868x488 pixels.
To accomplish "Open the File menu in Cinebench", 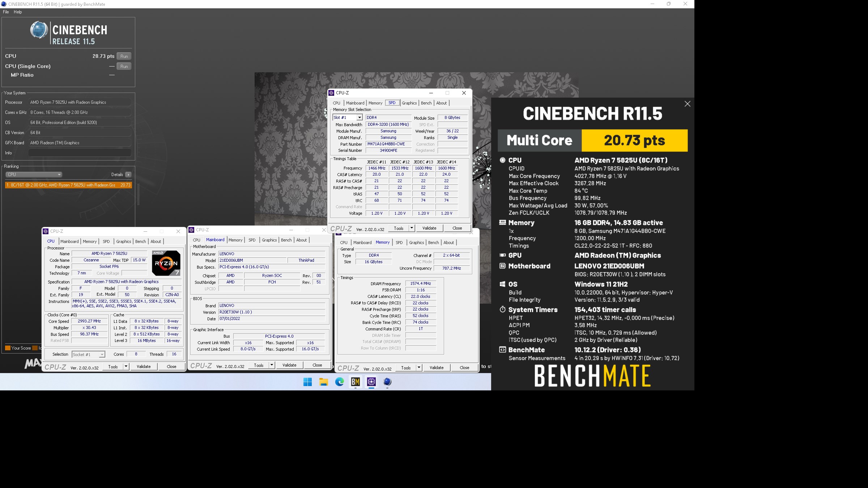I will point(6,12).
